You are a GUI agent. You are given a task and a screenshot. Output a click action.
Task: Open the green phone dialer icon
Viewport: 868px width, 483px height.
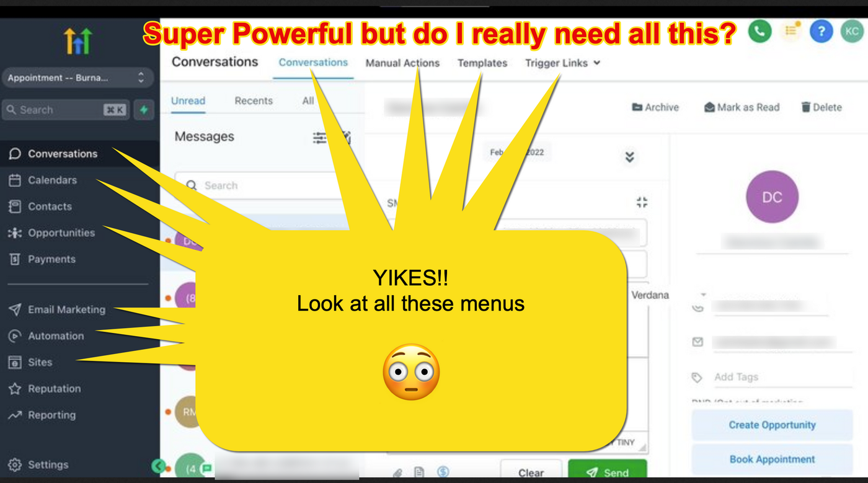click(759, 31)
